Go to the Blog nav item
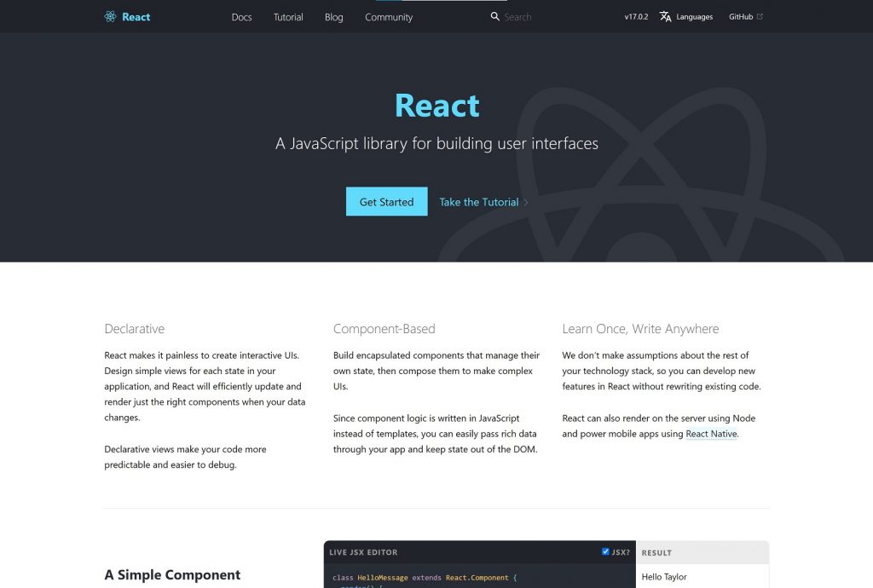The image size is (873, 588). [x=334, y=17]
